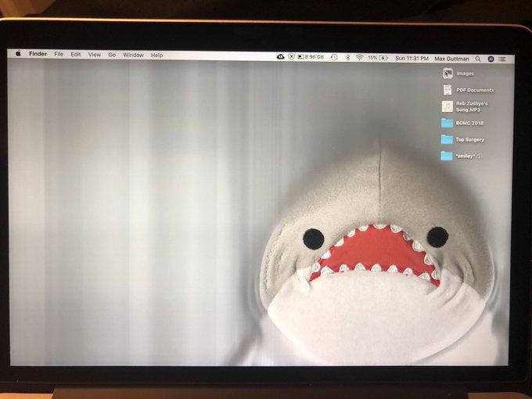This screenshot has width=532, height=399.
Task: Click the Bluetooth icon in menu bar
Action: 347,57
